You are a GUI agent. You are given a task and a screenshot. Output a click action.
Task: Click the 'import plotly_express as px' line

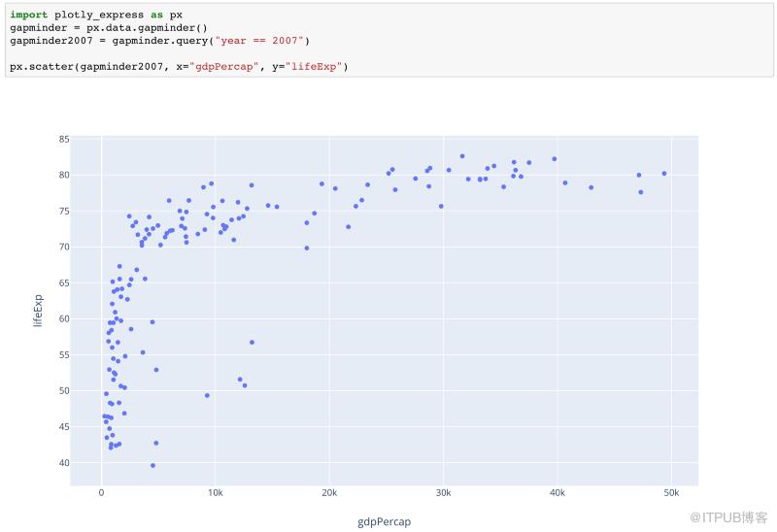point(96,15)
